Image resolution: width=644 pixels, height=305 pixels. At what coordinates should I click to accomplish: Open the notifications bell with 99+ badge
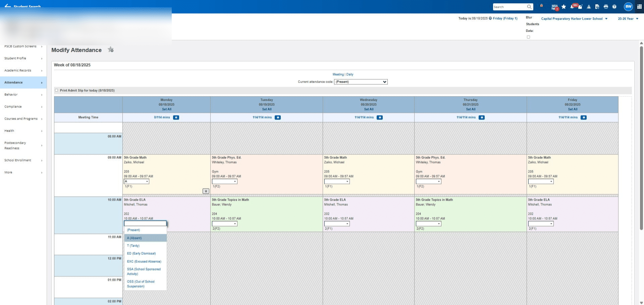(x=572, y=7)
